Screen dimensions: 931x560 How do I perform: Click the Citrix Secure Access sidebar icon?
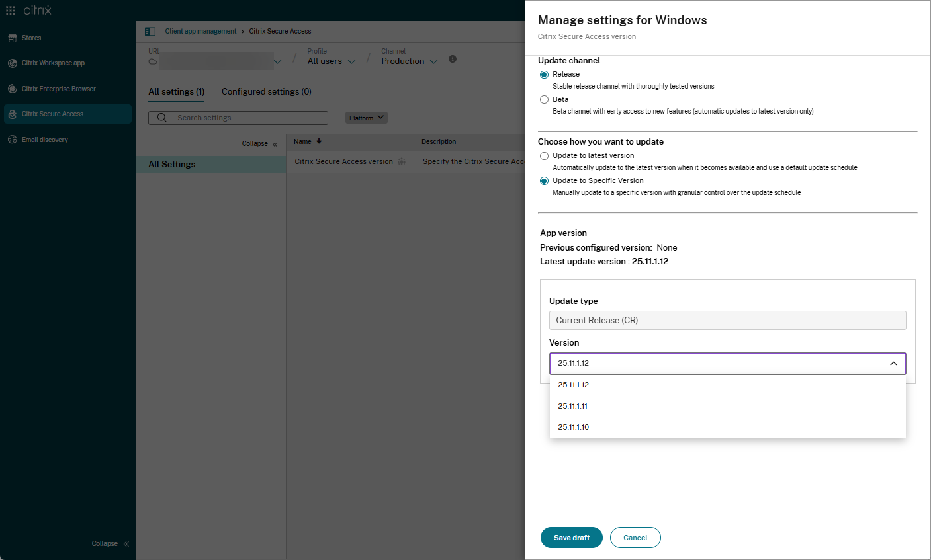tap(13, 114)
